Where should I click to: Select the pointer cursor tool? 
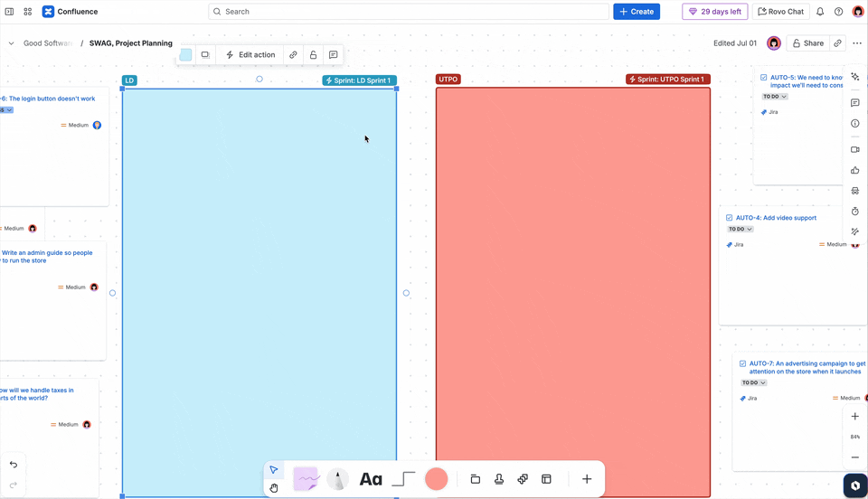pyautogui.click(x=273, y=470)
